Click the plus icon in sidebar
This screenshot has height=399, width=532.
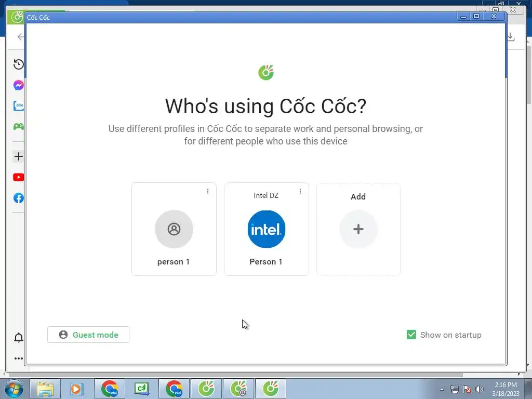tap(18, 156)
